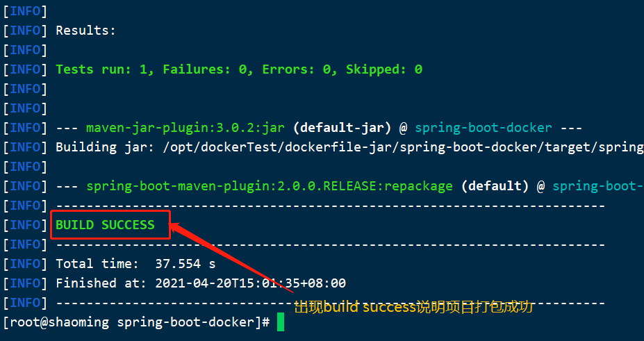Click the dashed separator above BUILD SUCCESS
The height and width of the screenshot is (341, 644).
(x=330, y=206)
